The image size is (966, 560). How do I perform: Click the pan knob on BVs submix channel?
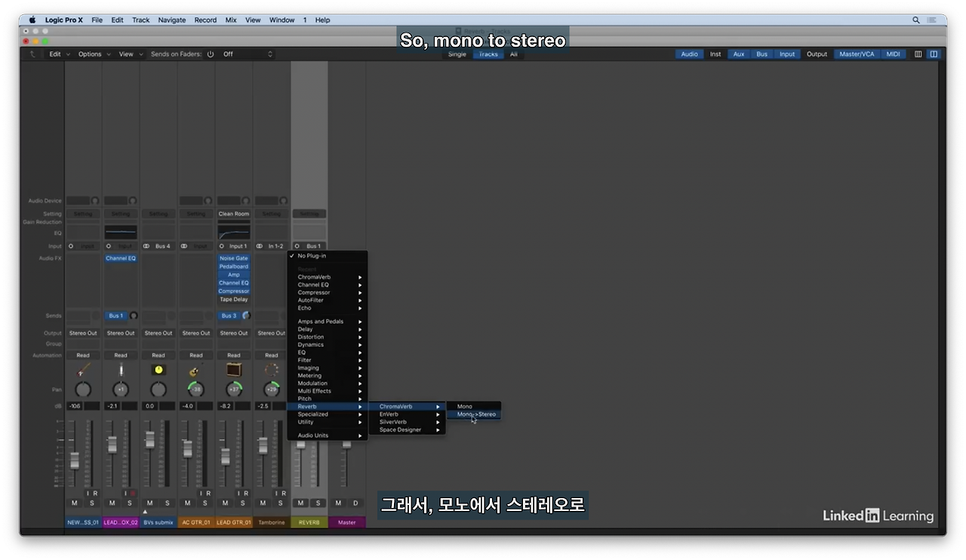point(158,389)
